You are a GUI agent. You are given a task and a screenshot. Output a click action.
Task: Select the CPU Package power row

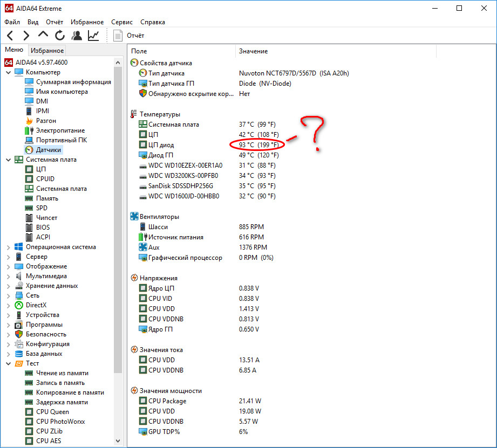tap(200, 401)
